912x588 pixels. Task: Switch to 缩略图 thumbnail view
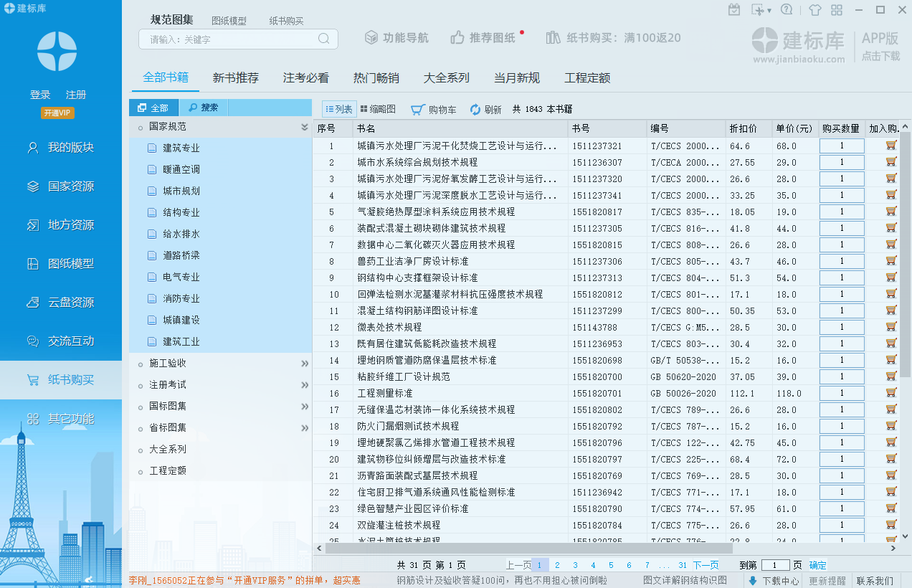[x=377, y=109]
